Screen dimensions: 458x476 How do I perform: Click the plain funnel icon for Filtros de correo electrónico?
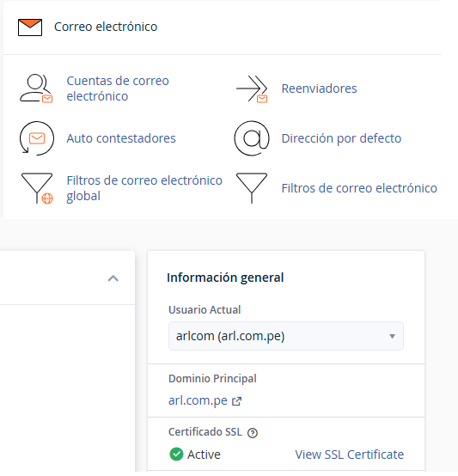pos(252,188)
